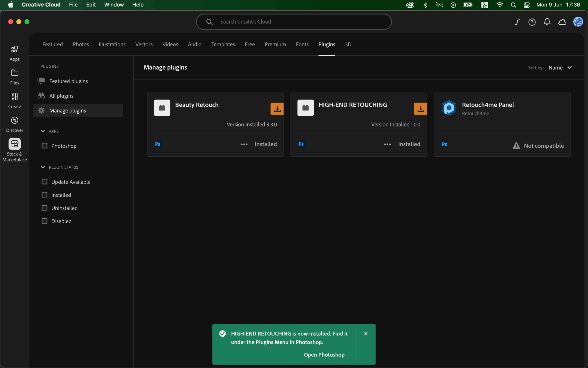Click the Ps badge on Retouch4me Panel
The width and height of the screenshot is (588, 368).
444,144
